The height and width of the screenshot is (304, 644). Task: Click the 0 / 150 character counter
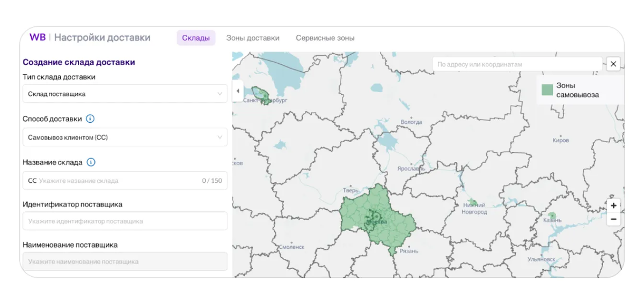(212, 181)
